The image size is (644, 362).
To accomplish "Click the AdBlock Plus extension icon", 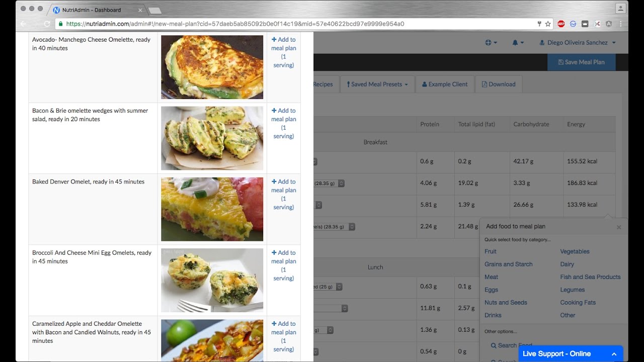I will coord(561,24).
